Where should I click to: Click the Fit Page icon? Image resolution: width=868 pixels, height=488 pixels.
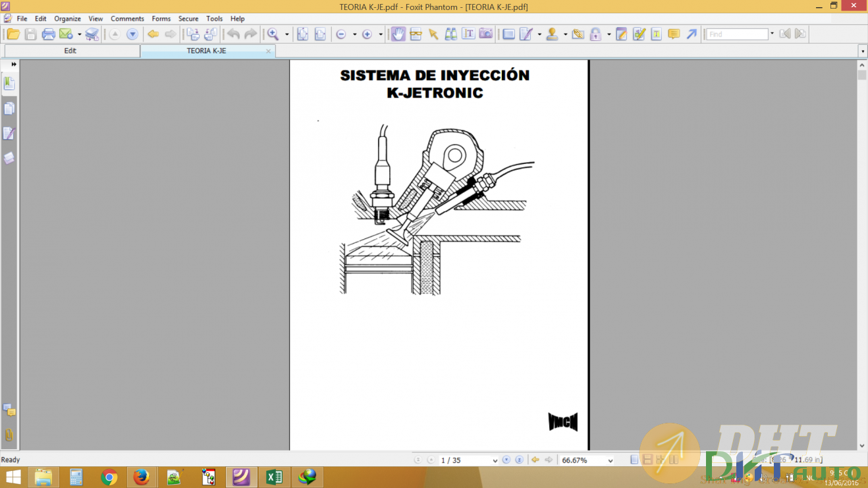coord(302,34)
